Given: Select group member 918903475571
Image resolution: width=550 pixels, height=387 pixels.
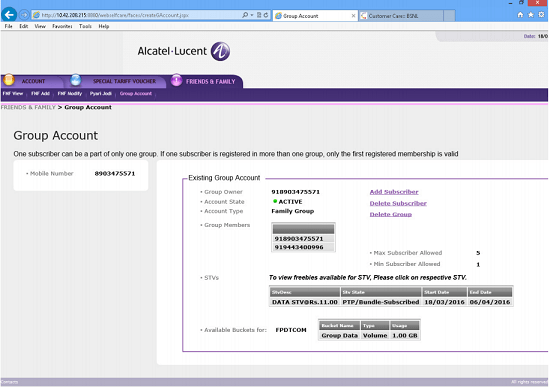Looking at the screenshot, I should pyautogui.click(x=303, y=239).
